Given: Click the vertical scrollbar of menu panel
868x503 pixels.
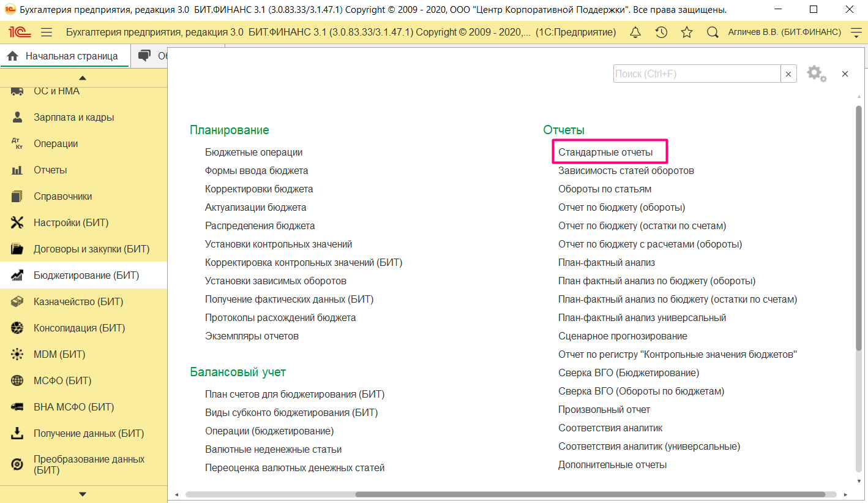Looking at the screenshot, I should [x=859, y=227].
